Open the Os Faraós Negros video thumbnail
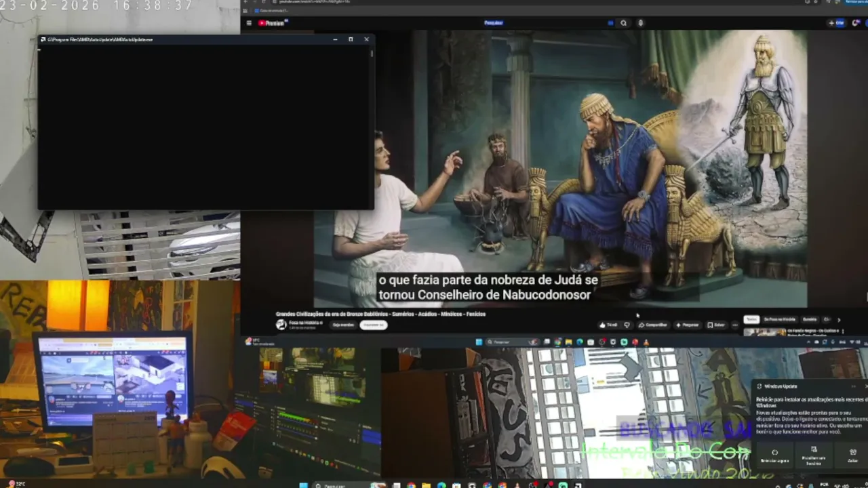The width and height of the screenshot is (868, 488). point(765,332)
